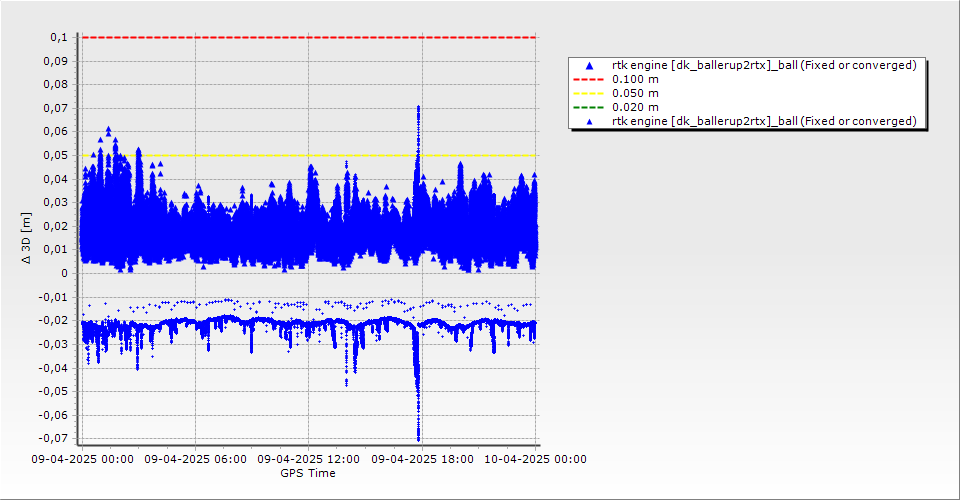Click the rtk engine label beside small triangle
The width and height of the screenshot is (960, 500).
[x=764, y=121]
